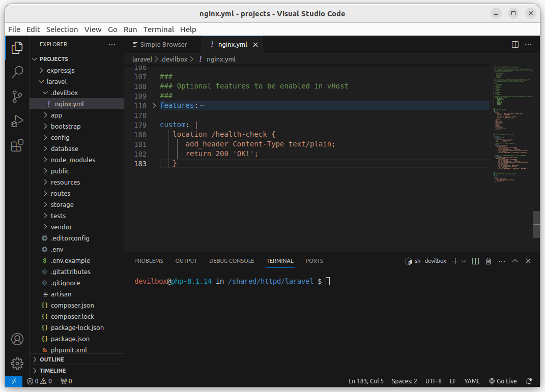
Task: Click the editor vertical scrollbar thumb
Action: (536, 224)
